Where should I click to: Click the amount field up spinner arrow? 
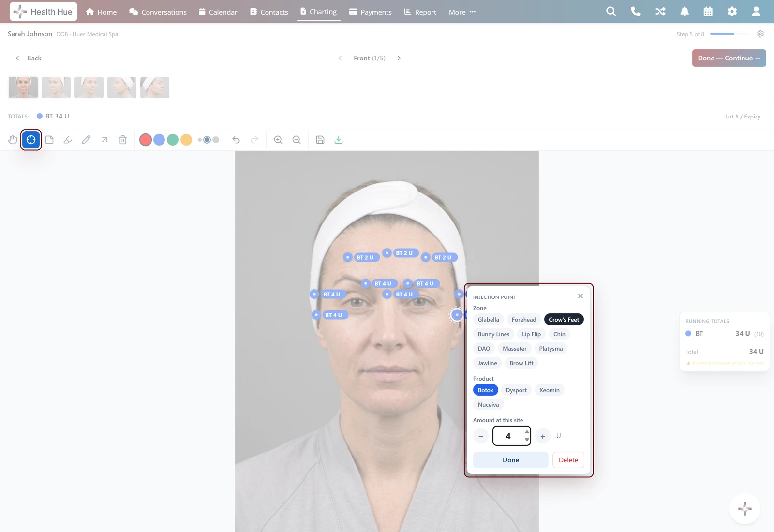(527, 432)
